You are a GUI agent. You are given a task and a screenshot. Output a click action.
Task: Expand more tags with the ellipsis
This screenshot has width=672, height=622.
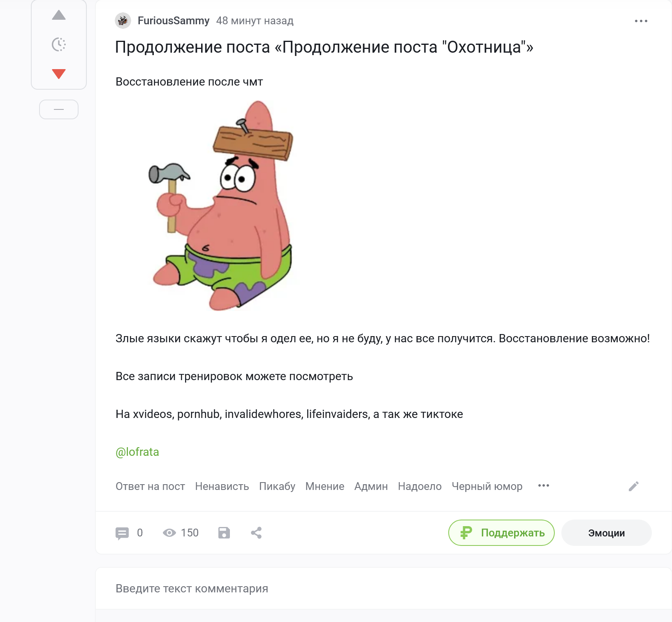(544, 486)
